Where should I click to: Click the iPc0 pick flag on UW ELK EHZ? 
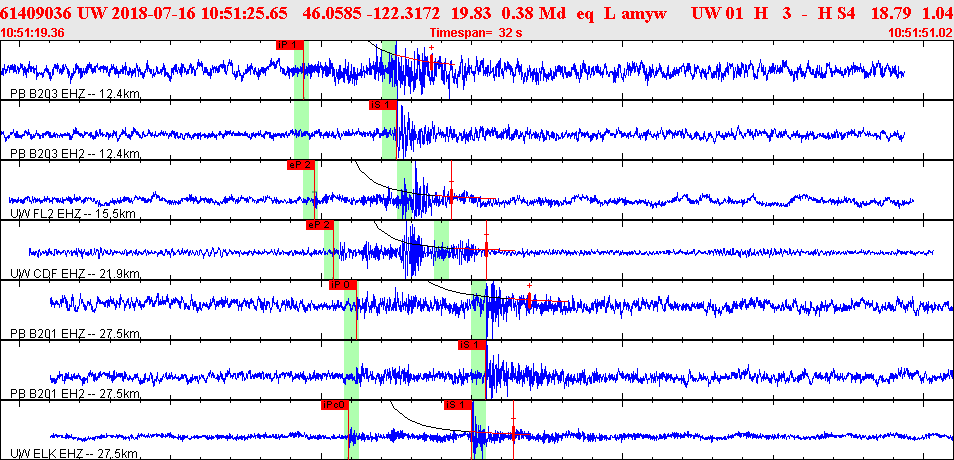334,405
